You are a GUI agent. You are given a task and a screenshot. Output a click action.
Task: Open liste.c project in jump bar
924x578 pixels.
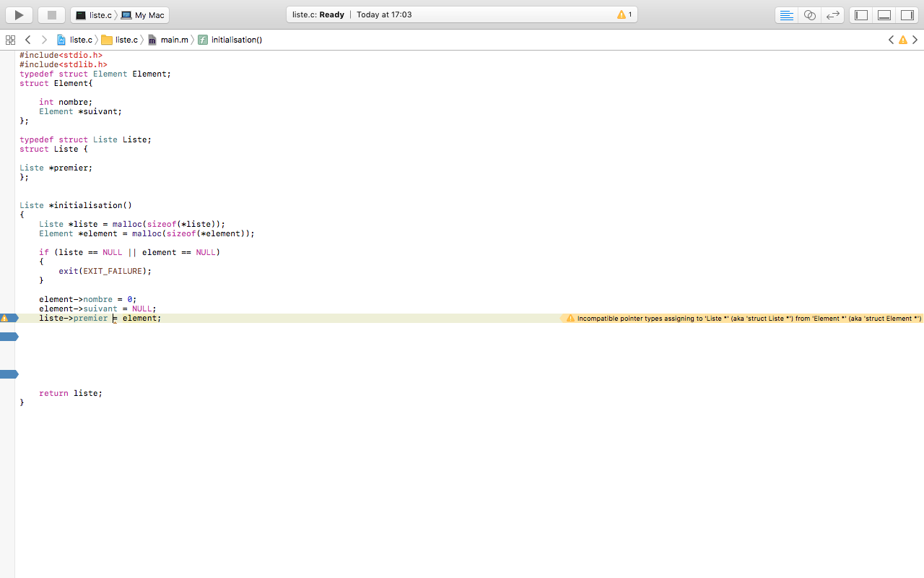74,40
